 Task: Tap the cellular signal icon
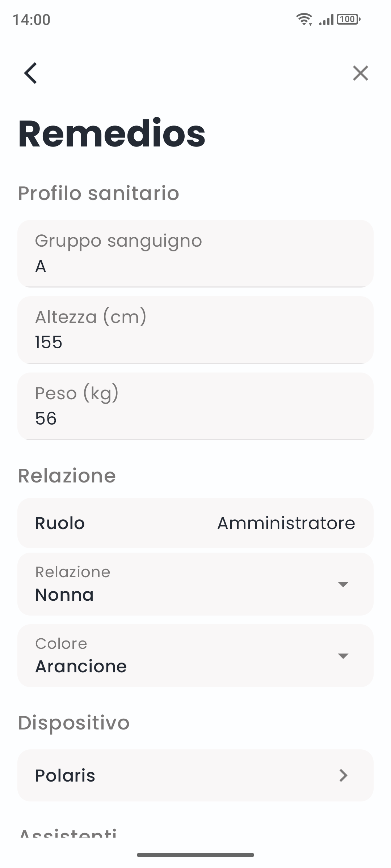point(326,20)
